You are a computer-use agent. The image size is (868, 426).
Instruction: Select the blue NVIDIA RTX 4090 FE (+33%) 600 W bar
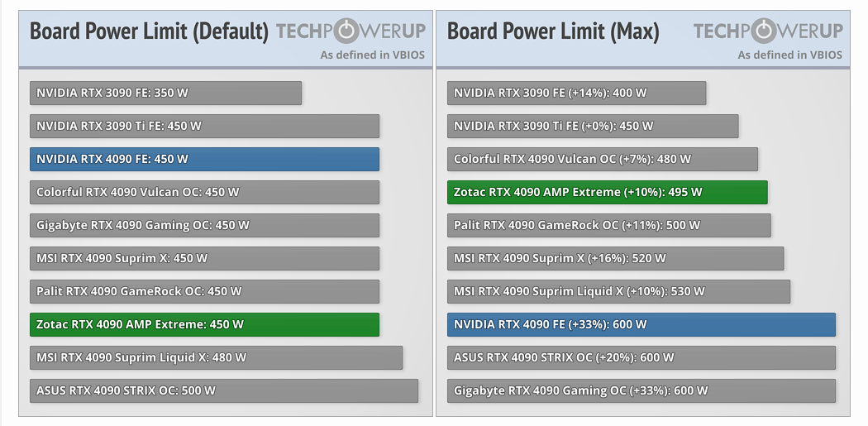[641, 324]
